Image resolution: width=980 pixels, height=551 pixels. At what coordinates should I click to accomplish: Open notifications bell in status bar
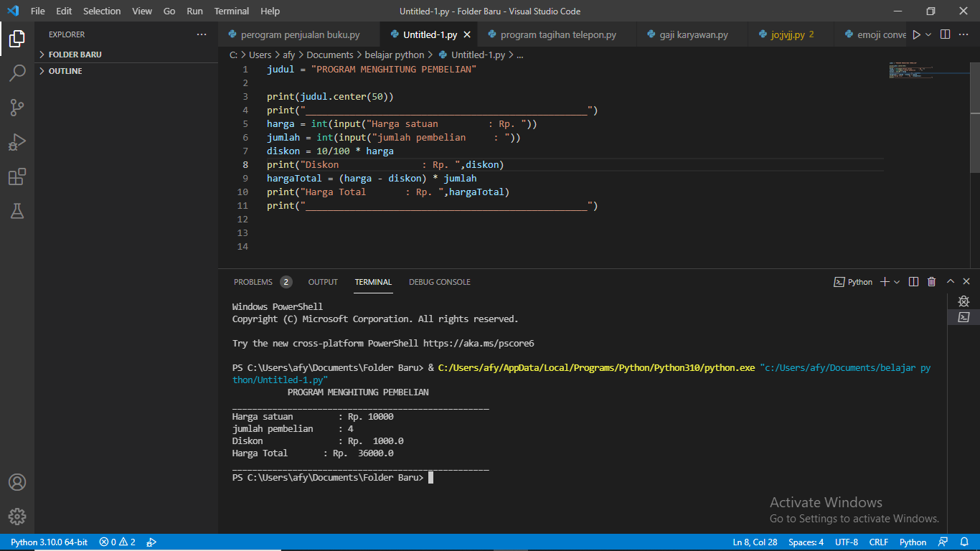click(x=963, y=542)
